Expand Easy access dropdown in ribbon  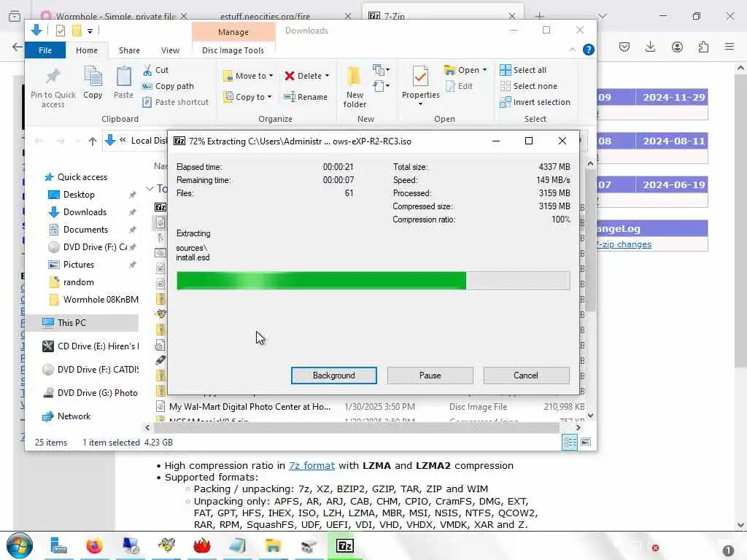pyautogui.click(x=381, y=86)
